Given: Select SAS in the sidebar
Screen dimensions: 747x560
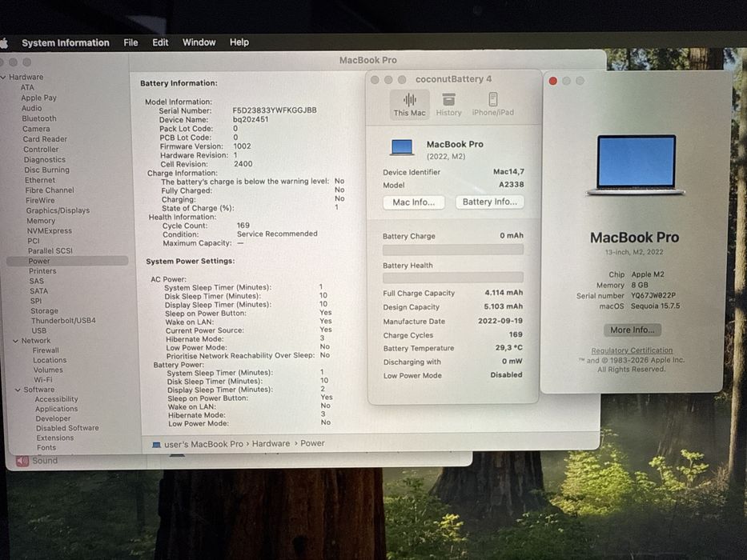Looking at the screenshot, I should [x=36, y=282].
